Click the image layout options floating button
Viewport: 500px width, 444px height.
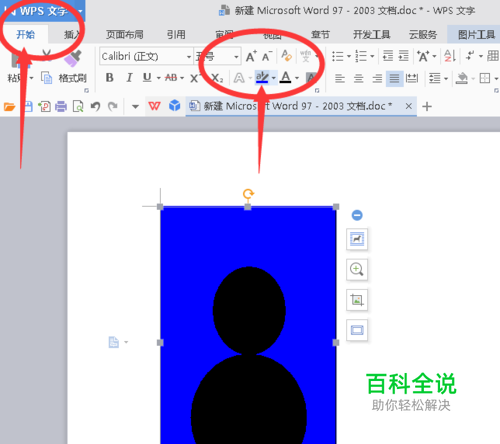(x=357, y=239)
